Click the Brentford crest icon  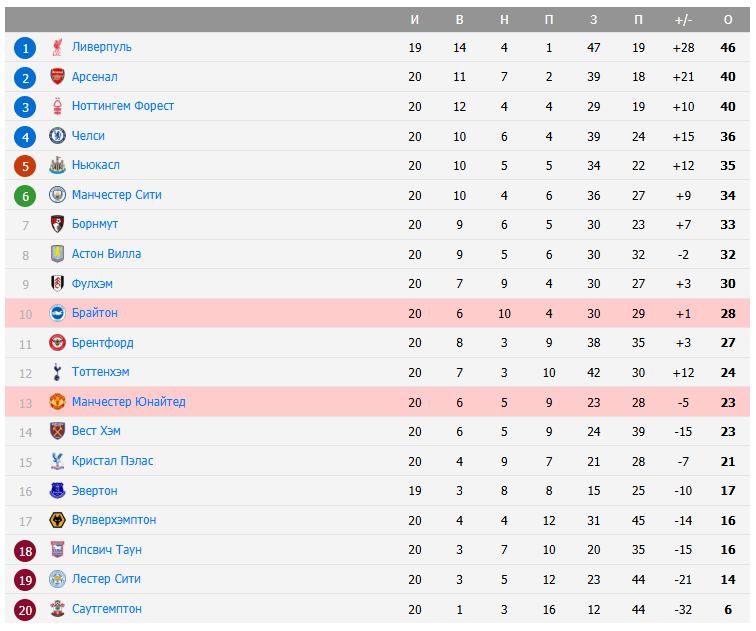click(57, 343)
